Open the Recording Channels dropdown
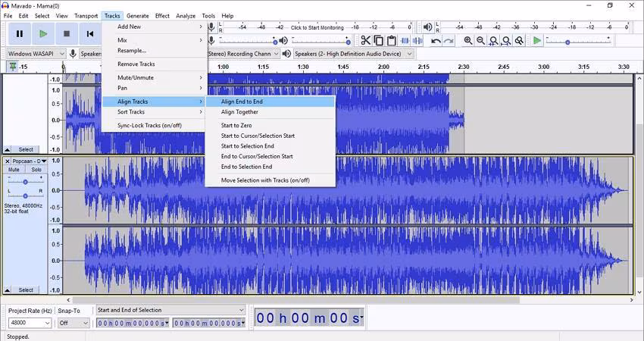The height and width of the screenshot is (341, 644). pyautogui.click(x=243, y=54)
